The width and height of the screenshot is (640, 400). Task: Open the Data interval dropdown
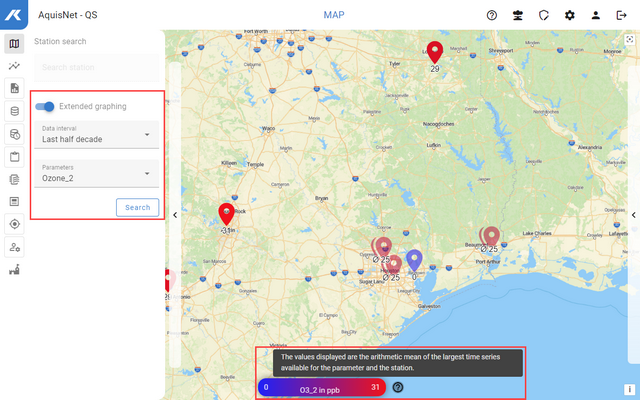coord(94,135)
